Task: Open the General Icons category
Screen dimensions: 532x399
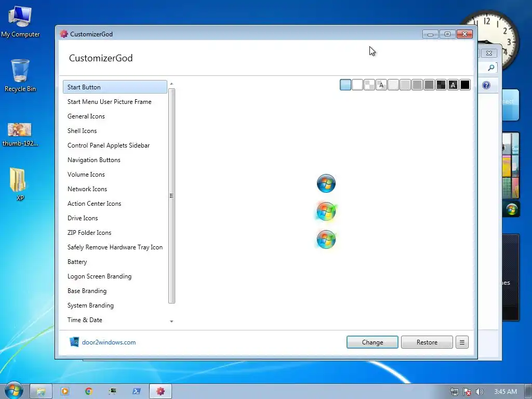Action: [x=115, y=116]
